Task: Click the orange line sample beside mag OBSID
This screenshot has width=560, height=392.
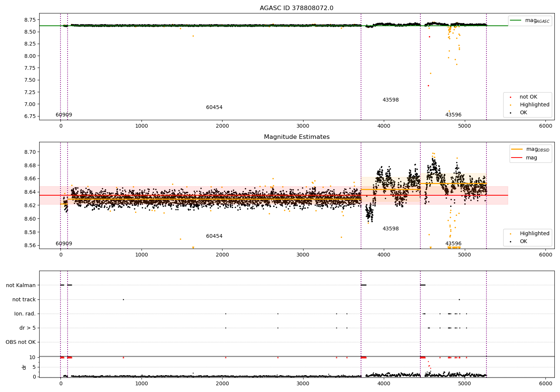Action: (x=517, y=149)
